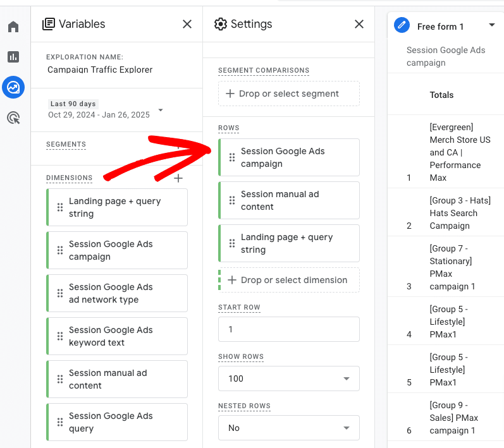This screenshot has height=448, width=504.
Task: Click the exploration name Campaign Traffic Explorer
Action: [100, 70]
